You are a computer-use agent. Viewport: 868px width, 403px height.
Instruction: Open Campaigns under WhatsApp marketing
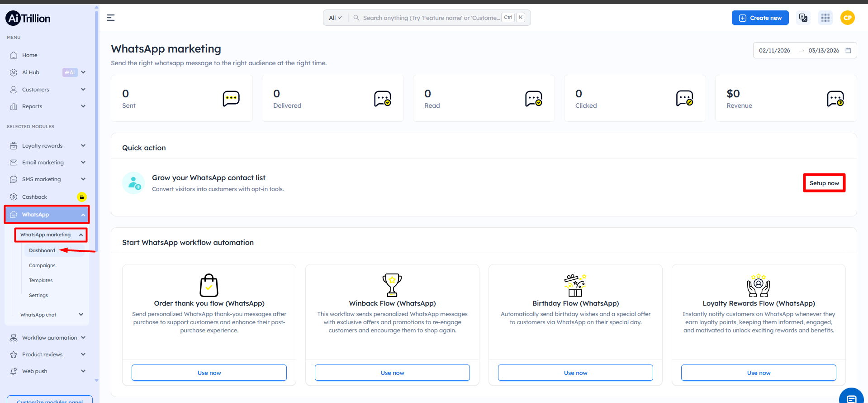[x=42, y=265]
